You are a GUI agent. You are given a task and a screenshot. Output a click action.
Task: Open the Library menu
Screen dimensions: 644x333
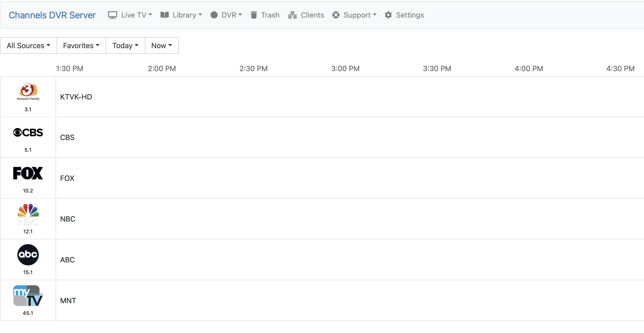[x=181, y=15]
